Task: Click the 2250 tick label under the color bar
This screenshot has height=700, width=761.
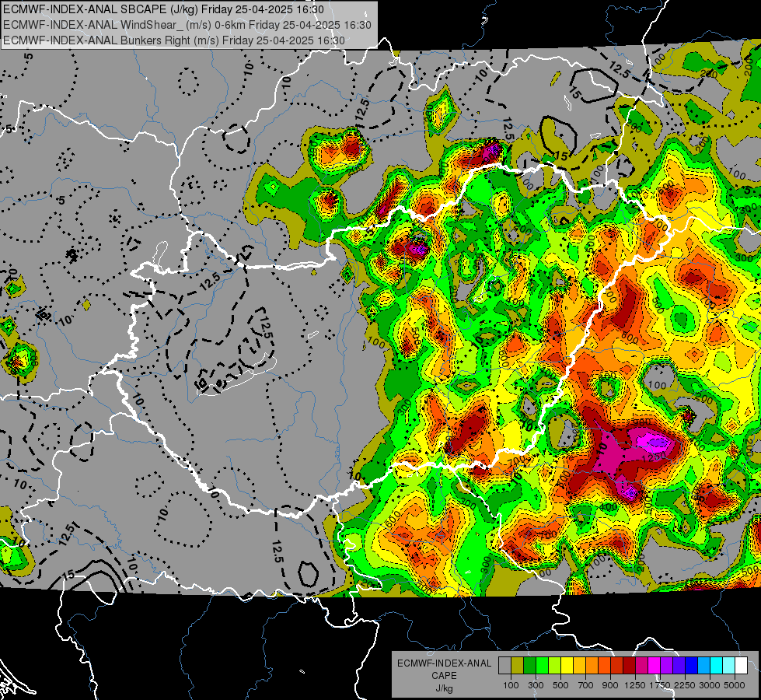Action: pos(685,685)
